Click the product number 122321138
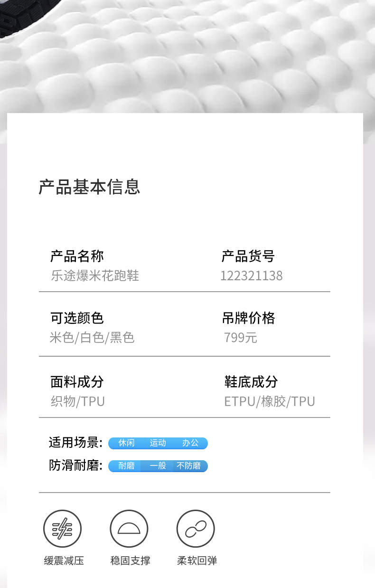The image size is (375, 588). 251,276
